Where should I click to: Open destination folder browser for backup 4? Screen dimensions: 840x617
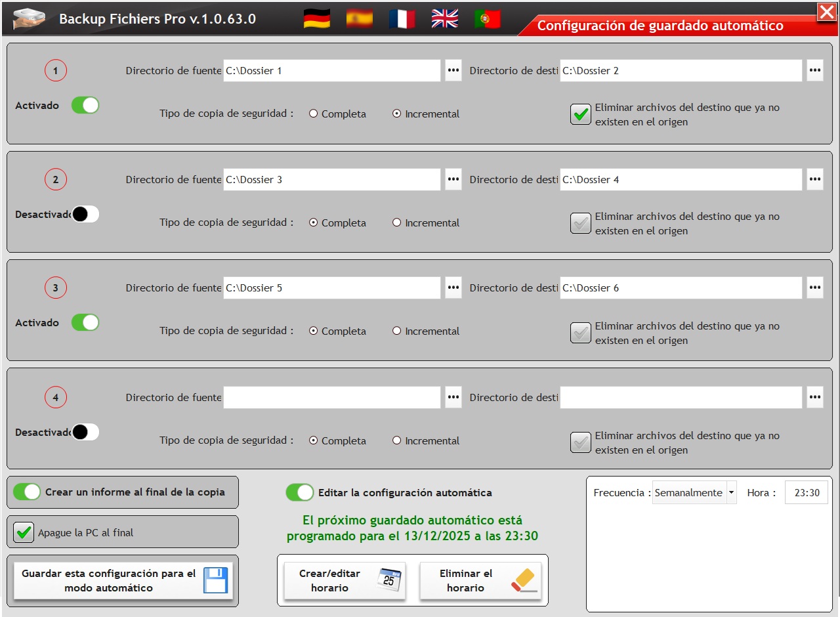point(814,397)
